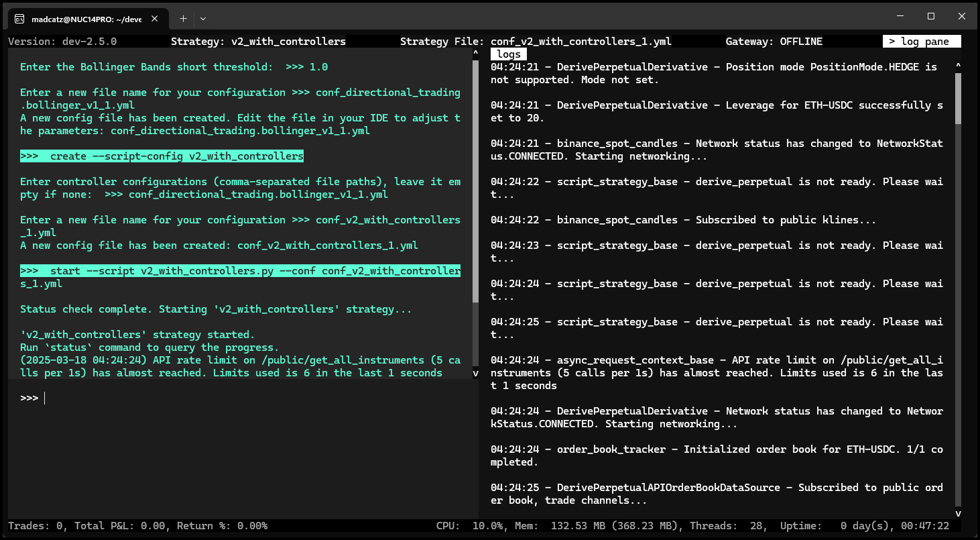Click the command pane scroll-down caret
This screenshot has height=540, width=980.
pyautogui.click(x=476, y=373)
